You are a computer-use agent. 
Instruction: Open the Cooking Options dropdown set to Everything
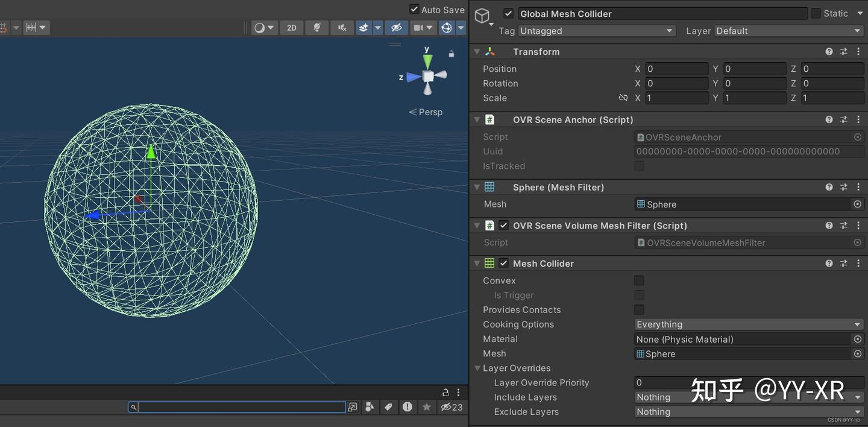point(749,324)
